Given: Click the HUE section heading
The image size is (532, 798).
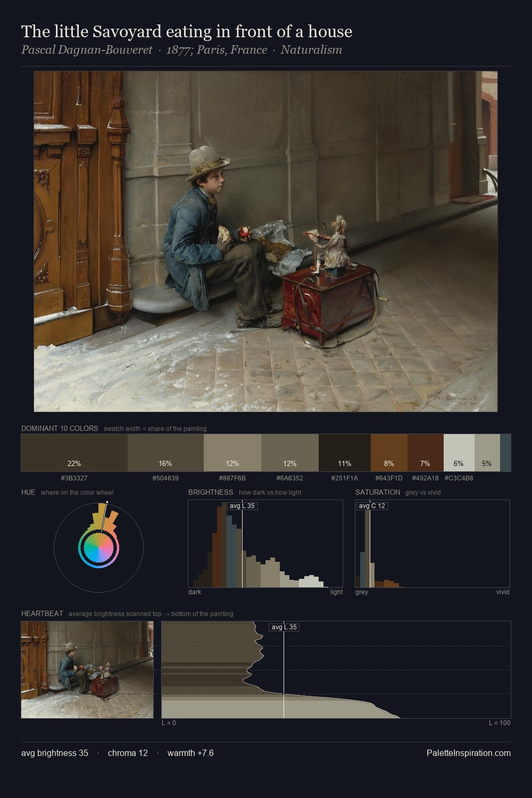Looking at the screenshot, I should (28, 492).
